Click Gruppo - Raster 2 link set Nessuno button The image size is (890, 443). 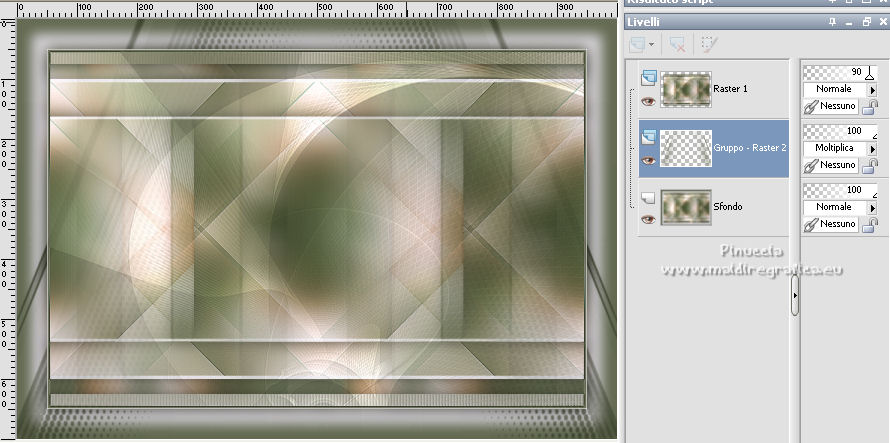[x=830, y=165]
